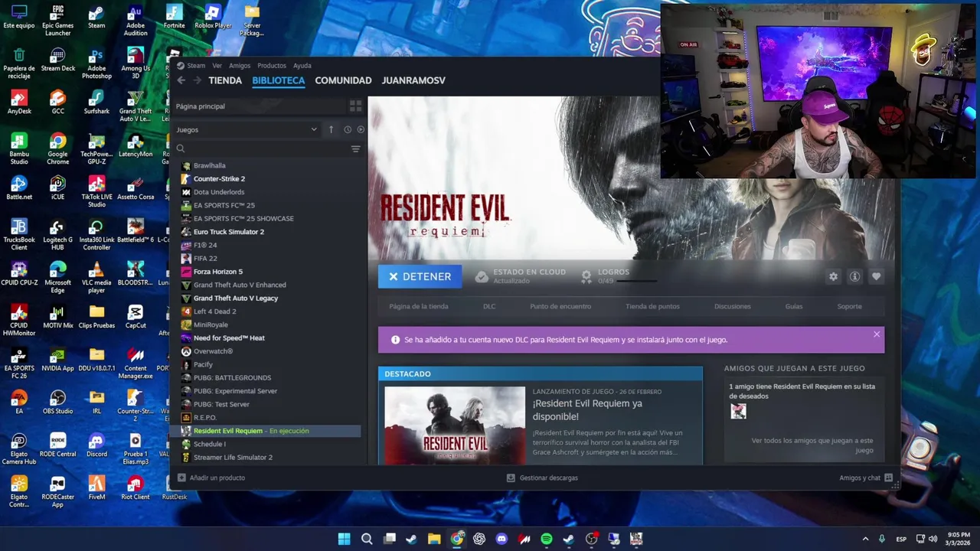Show game info circle icon

(x=854, y=277)
